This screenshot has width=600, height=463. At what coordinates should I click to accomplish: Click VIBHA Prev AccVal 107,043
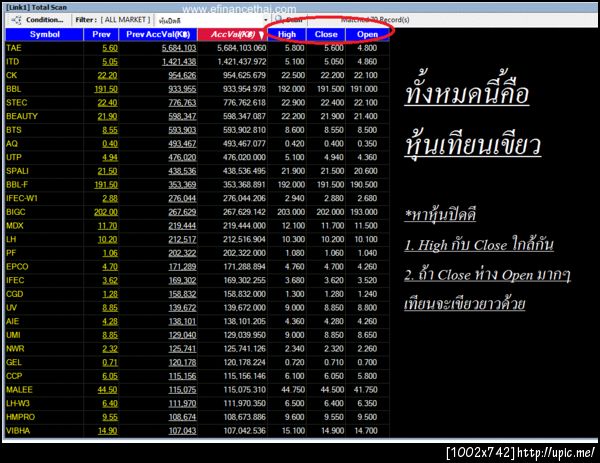coord(182,431)
